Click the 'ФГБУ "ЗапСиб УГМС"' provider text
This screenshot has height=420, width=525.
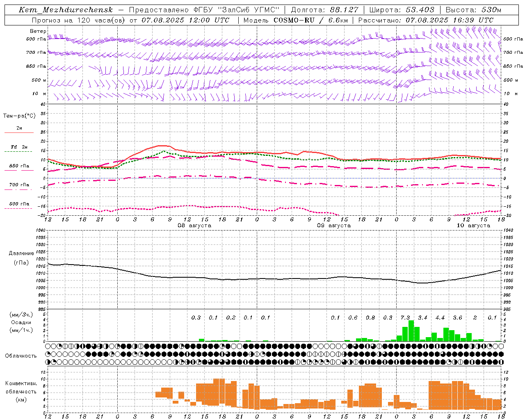pyautogui.click(x=236, y=10)
